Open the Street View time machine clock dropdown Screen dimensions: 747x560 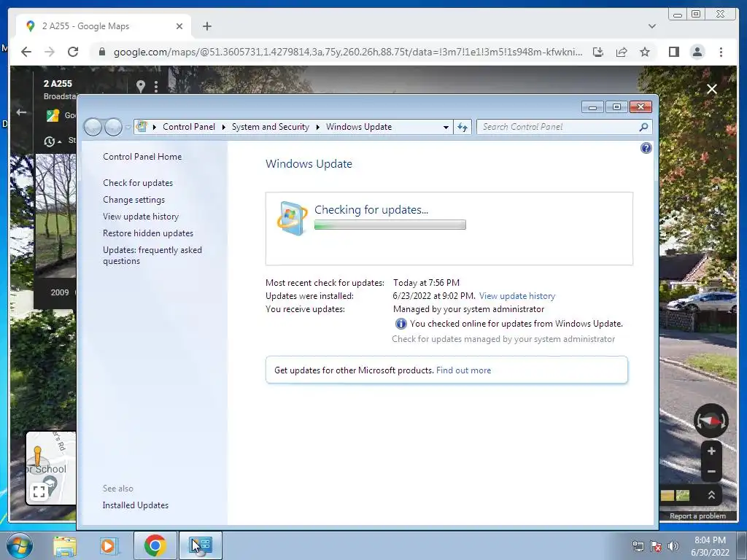[53, 141]
